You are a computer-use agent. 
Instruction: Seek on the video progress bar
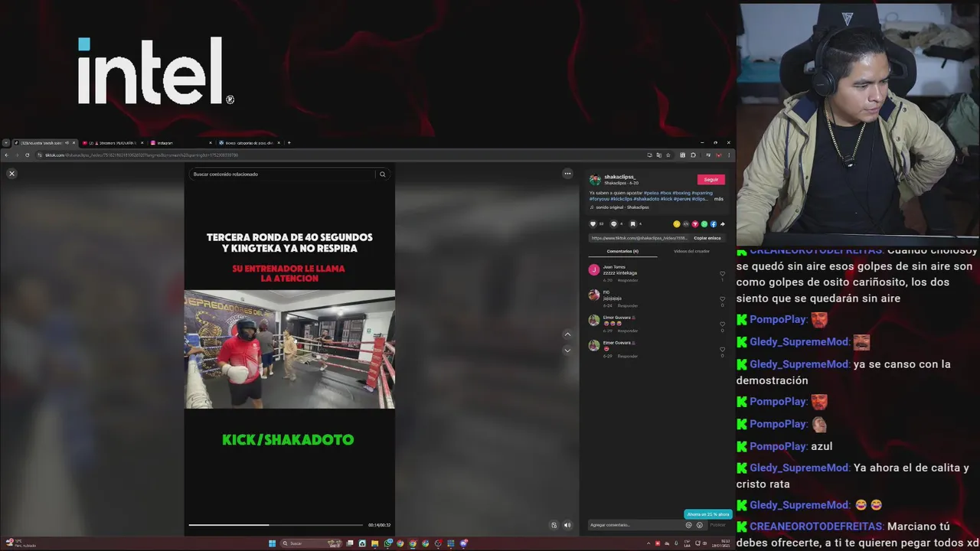(276, 525)
